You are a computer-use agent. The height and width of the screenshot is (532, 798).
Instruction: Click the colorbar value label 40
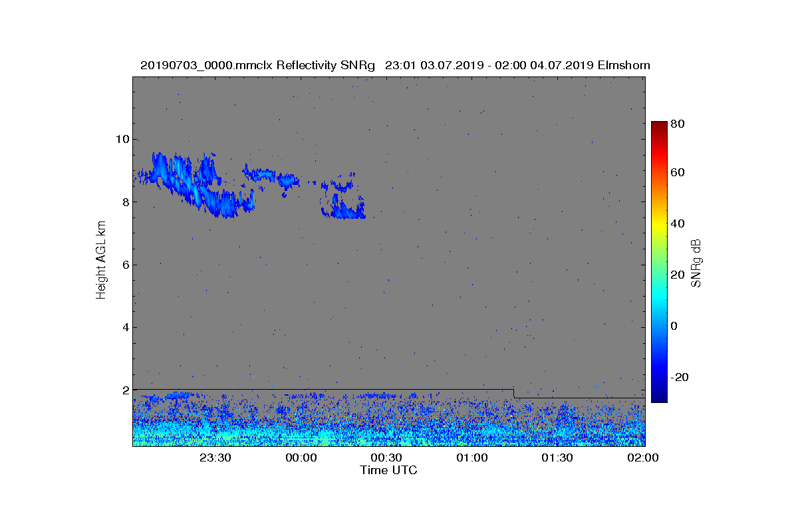coord(678,223)
